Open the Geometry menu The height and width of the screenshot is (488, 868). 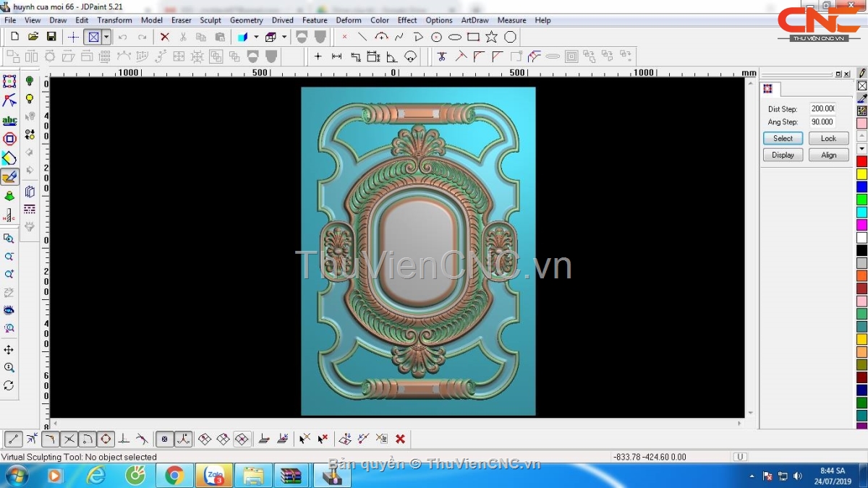click(247, 20)
